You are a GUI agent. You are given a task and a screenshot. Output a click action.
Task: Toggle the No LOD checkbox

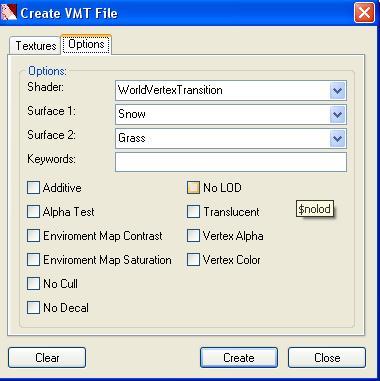[x=193, y=188]
